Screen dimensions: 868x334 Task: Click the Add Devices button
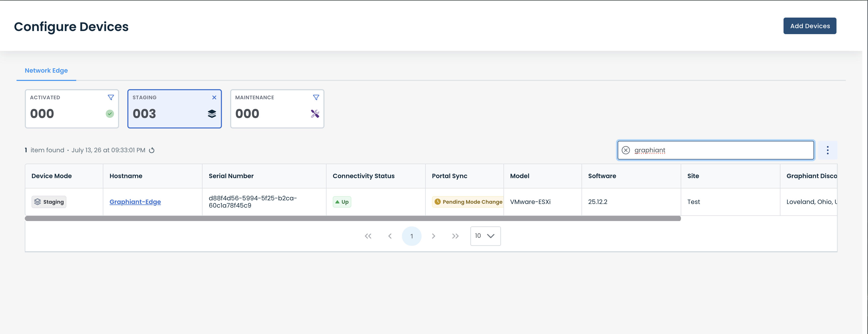pyautogui.click(x=809, y=26)
